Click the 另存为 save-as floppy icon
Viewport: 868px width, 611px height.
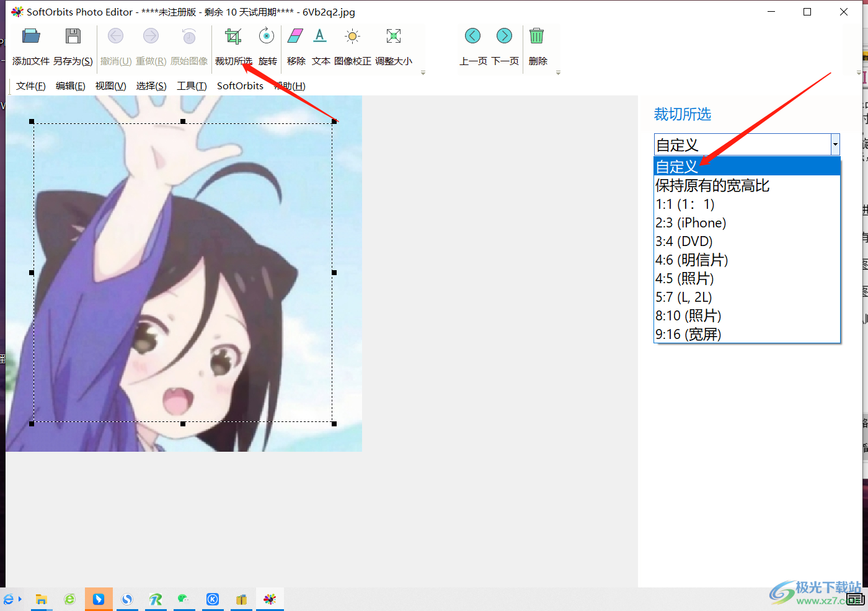[x=73, y=36]
